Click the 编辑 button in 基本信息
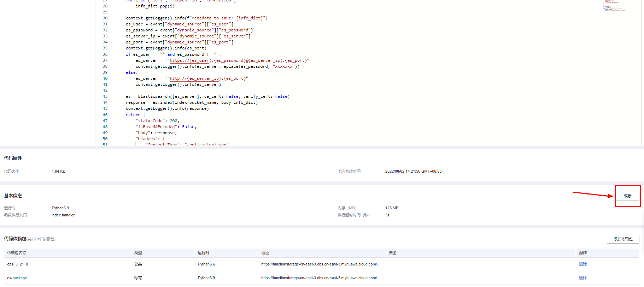Image resolution: width=644 pixels, height=287 pixels. (x=627, y=196)
